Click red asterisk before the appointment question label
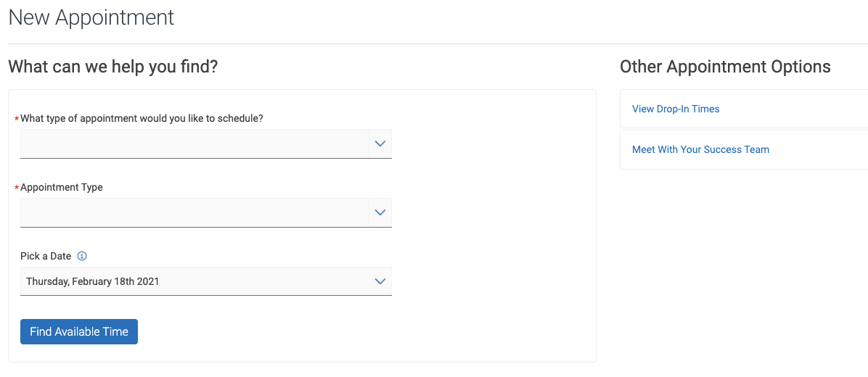The image size is (868, 377). (16, 120)
